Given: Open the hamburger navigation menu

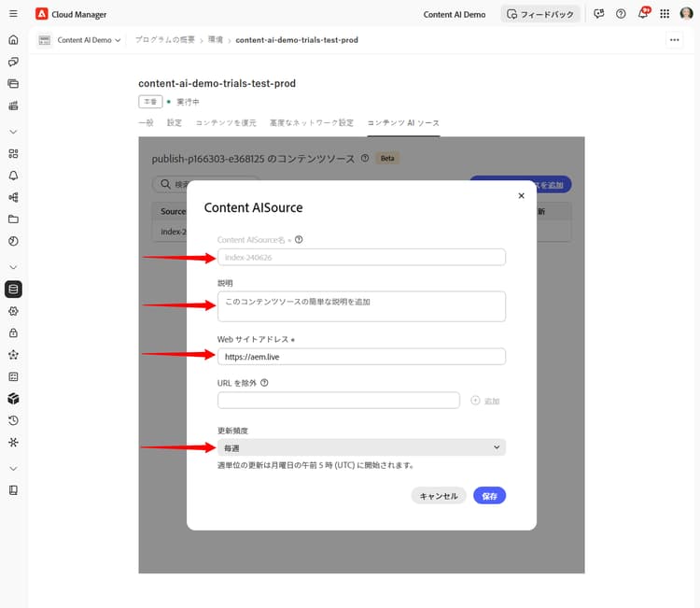Looking at the screenshot, I should tap(13, 14).
